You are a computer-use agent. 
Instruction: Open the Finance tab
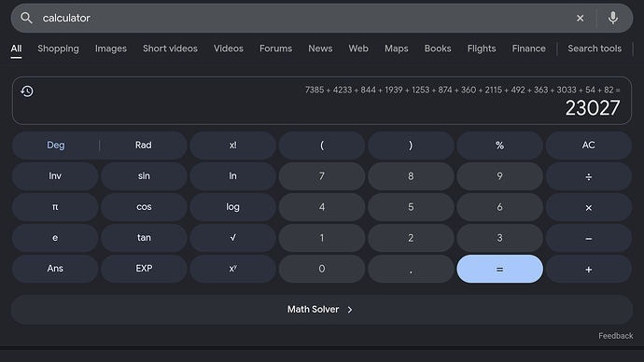pos(528,49)
